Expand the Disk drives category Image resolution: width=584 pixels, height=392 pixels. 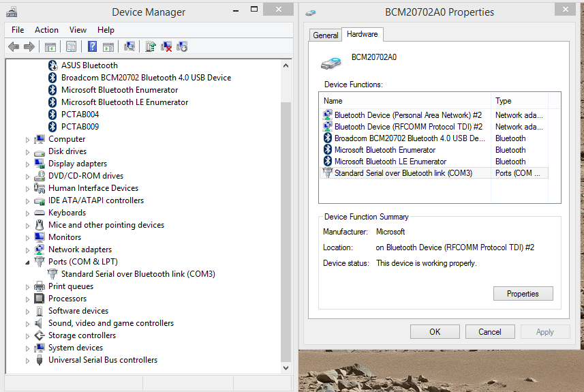pyautogui.click(x=28, y=152)
